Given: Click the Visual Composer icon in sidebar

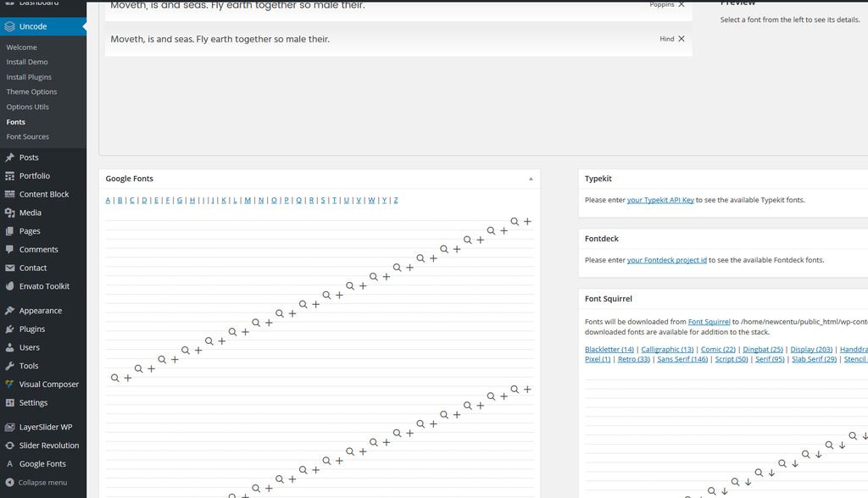Looking at the screenshot, I should (9, 385).
